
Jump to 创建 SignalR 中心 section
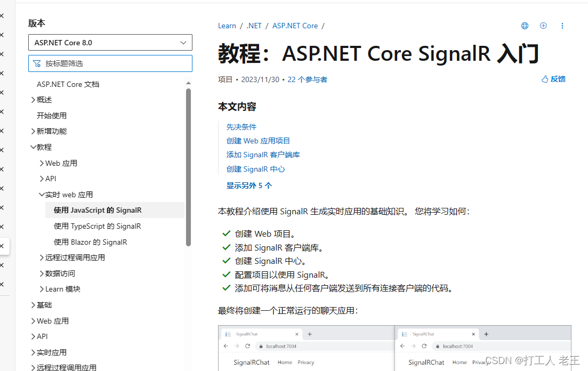[255, 169]
